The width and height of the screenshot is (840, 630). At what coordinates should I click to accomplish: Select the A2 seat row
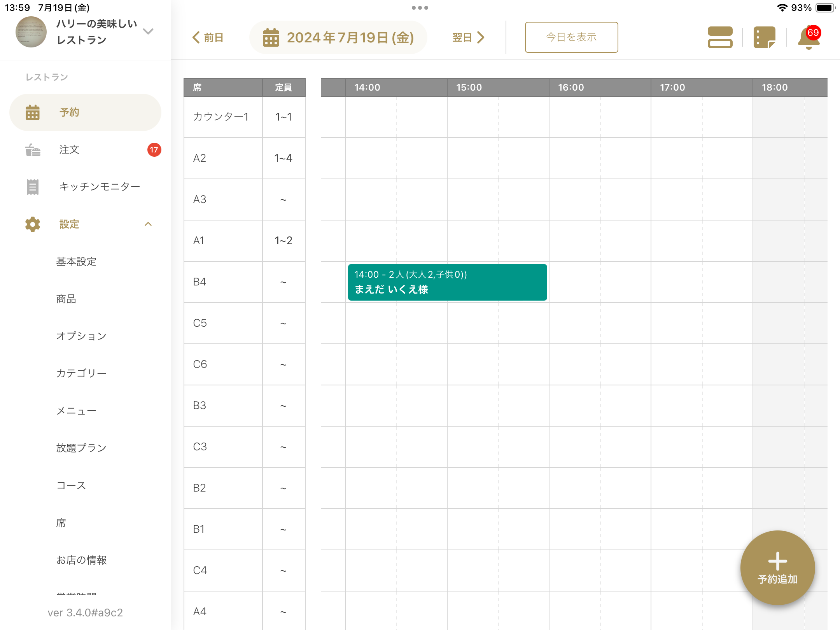coord(245,158)
